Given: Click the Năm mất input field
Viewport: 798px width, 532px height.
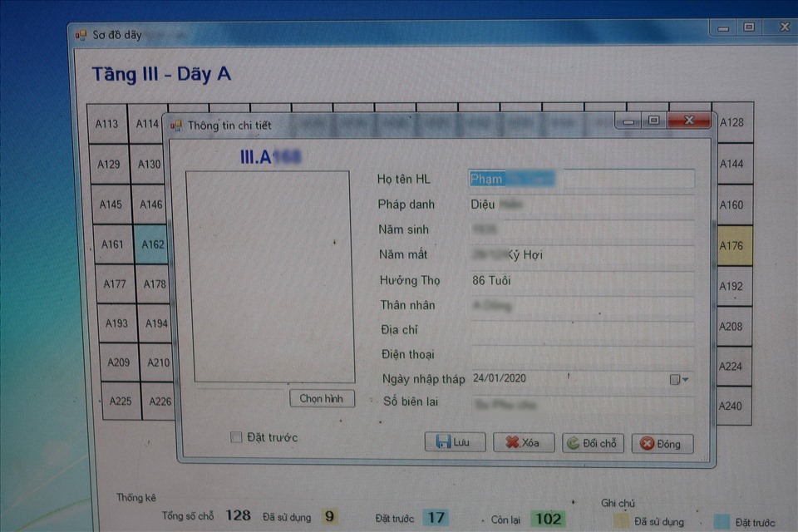Looking at the screenshot, I should 582,254.
